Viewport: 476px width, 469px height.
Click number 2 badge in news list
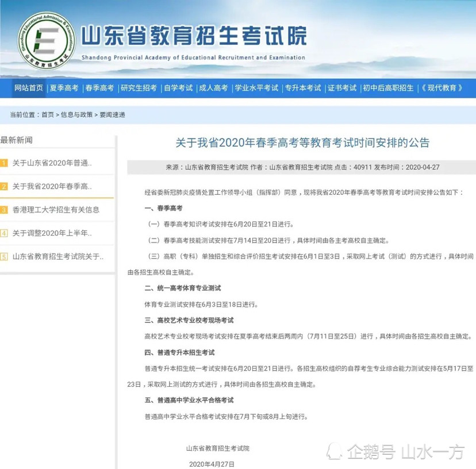[x=4, y=186]
